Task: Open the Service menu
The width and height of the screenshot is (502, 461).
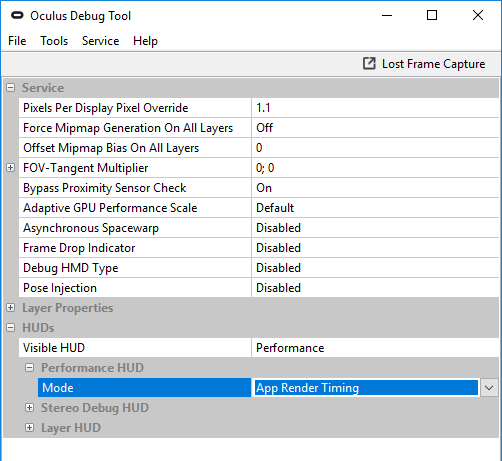Action: (100, 41)
